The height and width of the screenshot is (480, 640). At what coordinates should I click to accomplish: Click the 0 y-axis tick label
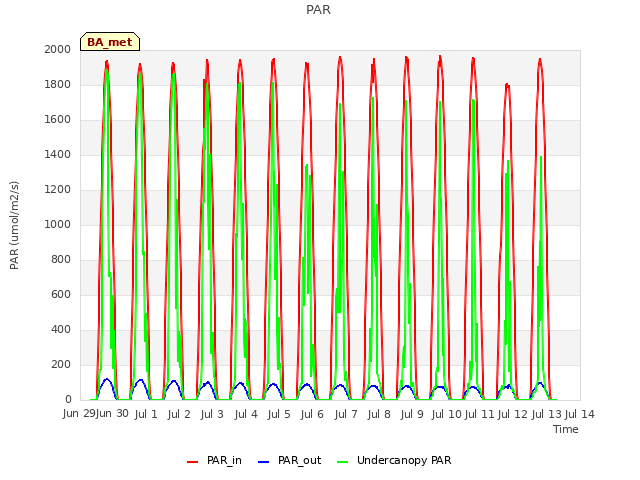pyautogui.click(x=68, y=400)
